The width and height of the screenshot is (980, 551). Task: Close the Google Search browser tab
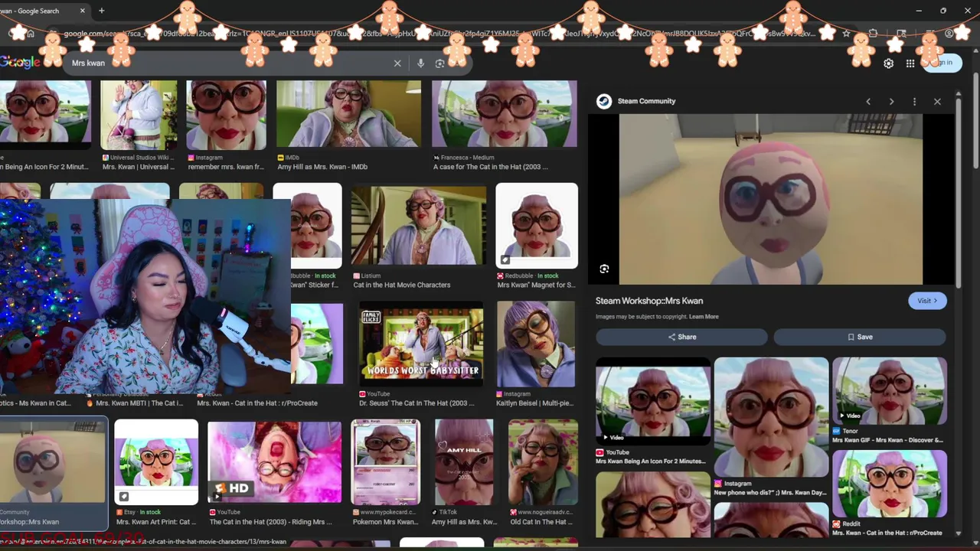[82, 11]
